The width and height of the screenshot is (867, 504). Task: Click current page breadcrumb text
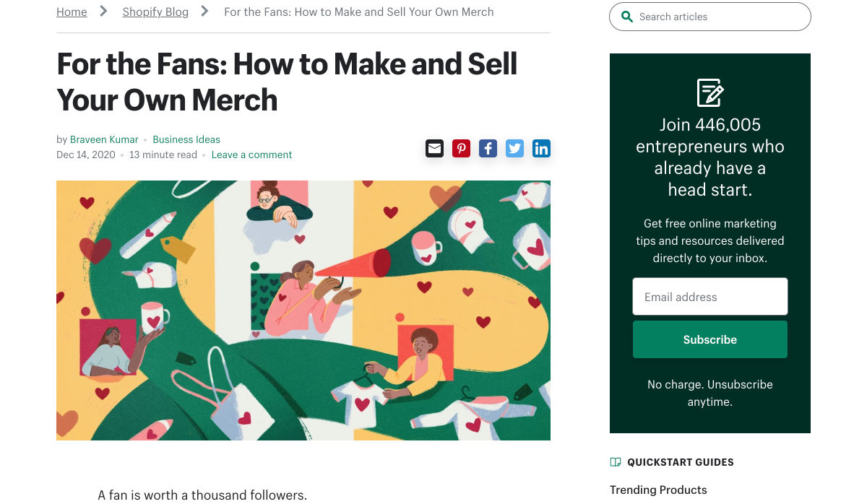[359, 12]
